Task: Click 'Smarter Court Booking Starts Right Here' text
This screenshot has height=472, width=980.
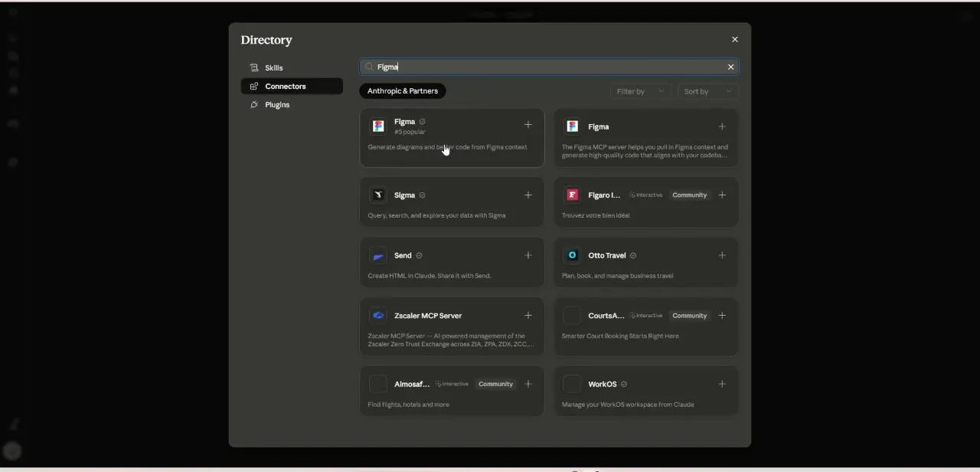Action: point(620,336)
